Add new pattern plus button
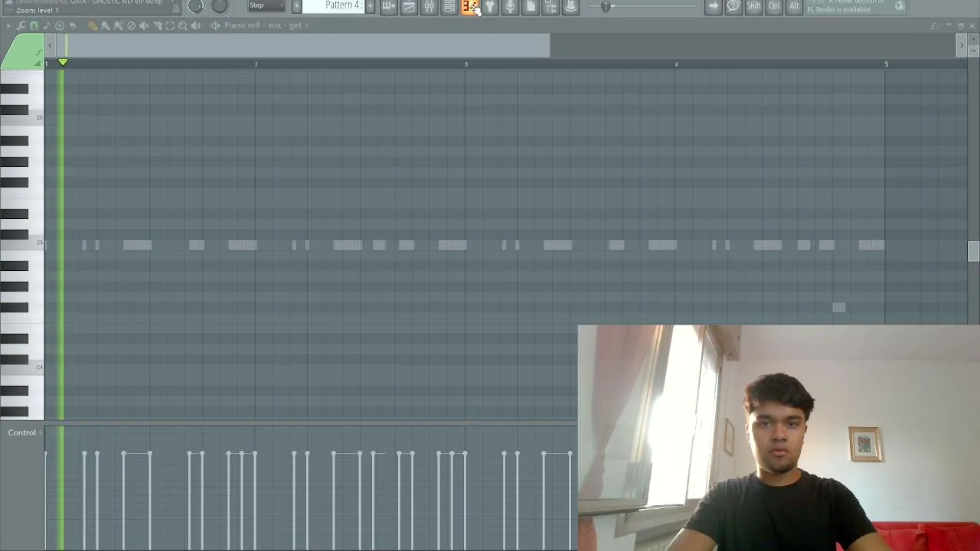980x551 pixels. click(x=370, y=6)
